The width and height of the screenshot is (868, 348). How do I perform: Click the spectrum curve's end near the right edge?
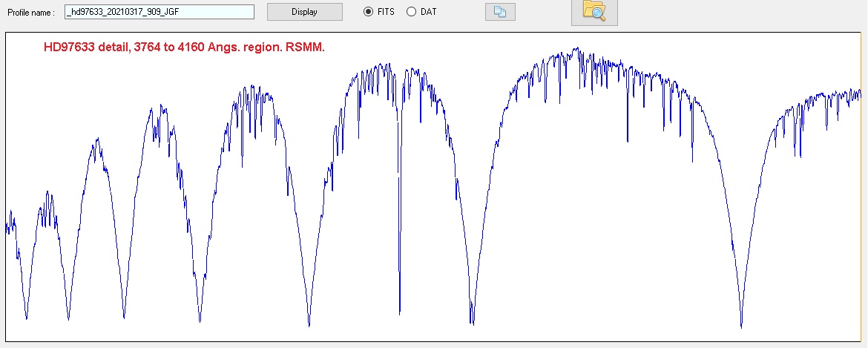pos(858,93)
